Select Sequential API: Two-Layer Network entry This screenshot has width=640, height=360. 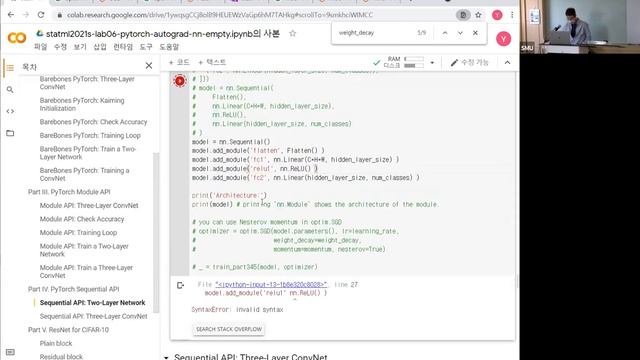tap(92, 302)
